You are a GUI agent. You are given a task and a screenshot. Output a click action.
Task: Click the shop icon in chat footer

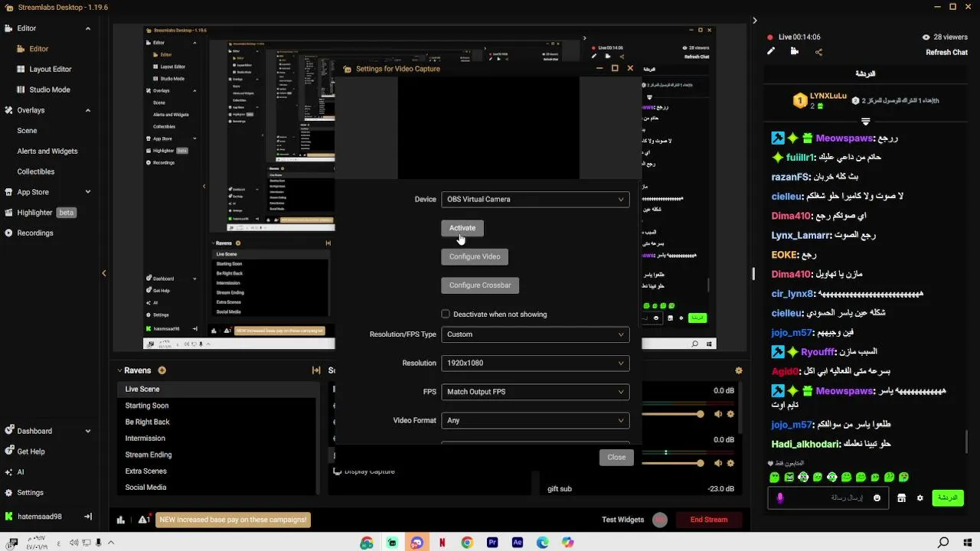pyautogui.click(x=901, y=498)
